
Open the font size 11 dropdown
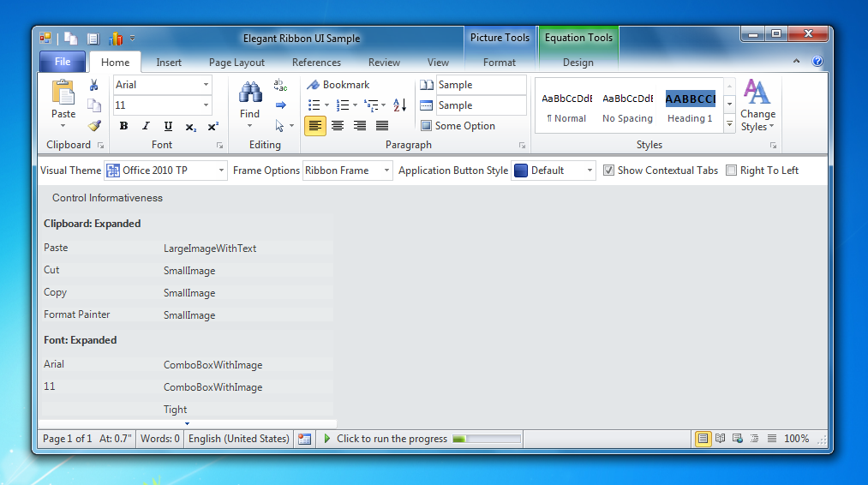206,105
